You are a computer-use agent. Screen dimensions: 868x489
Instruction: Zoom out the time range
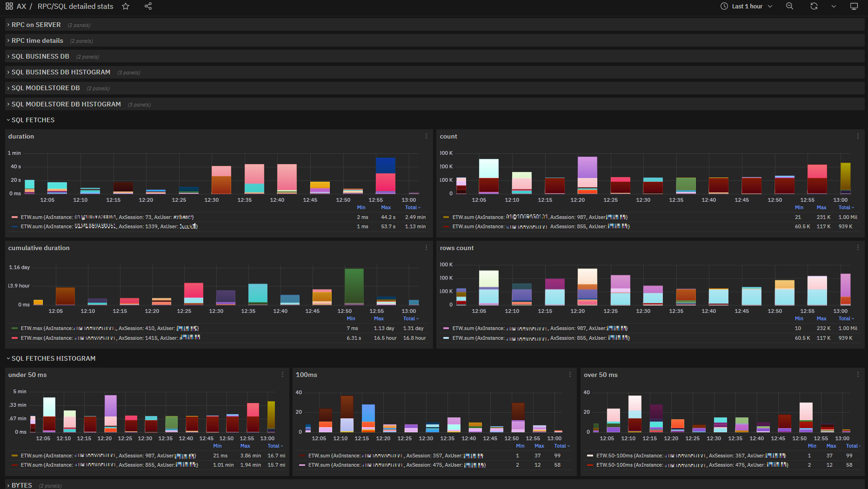click(789, 6)
